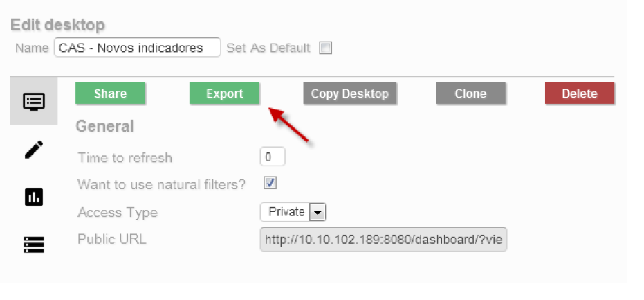Click the Edit desktop page title
Screen dimensions: 644x300
pos(57,26)
